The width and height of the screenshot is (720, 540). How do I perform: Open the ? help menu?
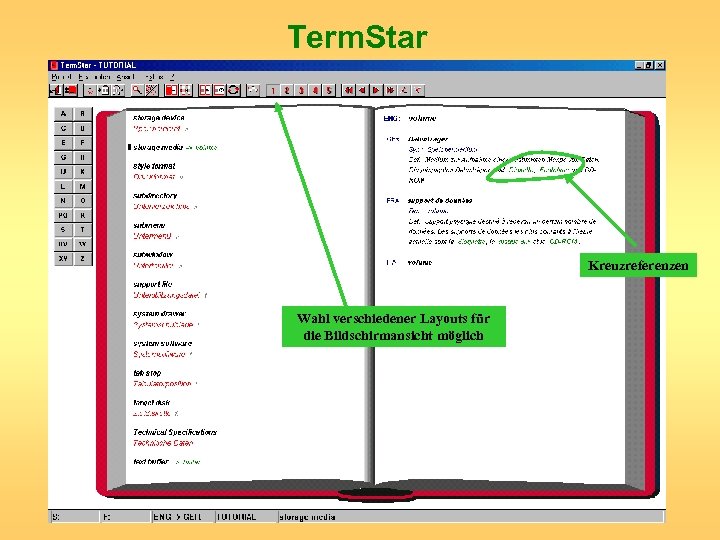pos(173,77)
